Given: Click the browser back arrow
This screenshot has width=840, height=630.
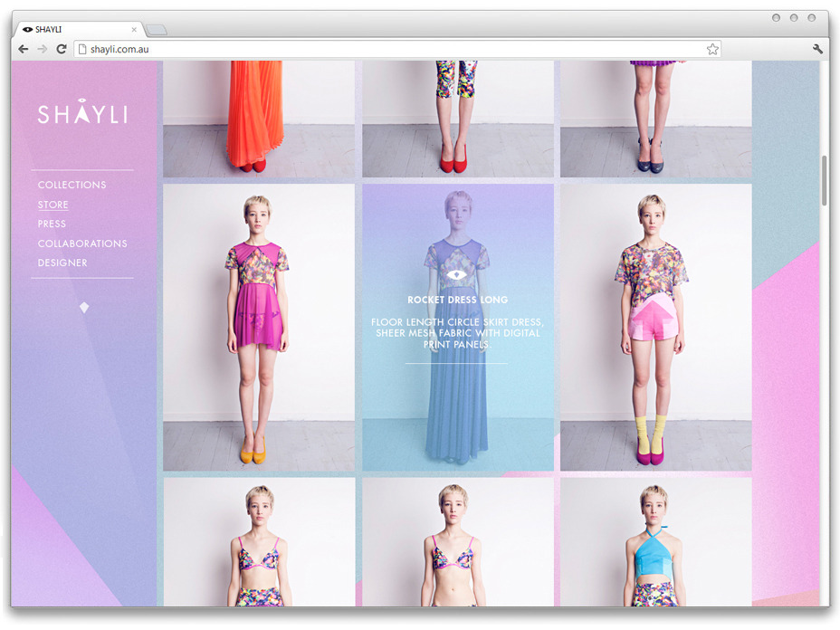Looking at the screenshot, I should click(x=23, y=49).
